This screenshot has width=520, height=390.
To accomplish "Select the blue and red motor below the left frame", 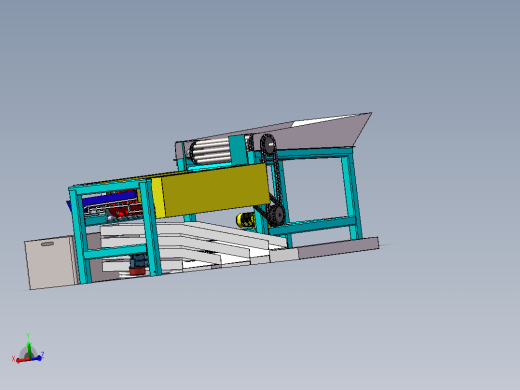I will click(x=138, y=264).
